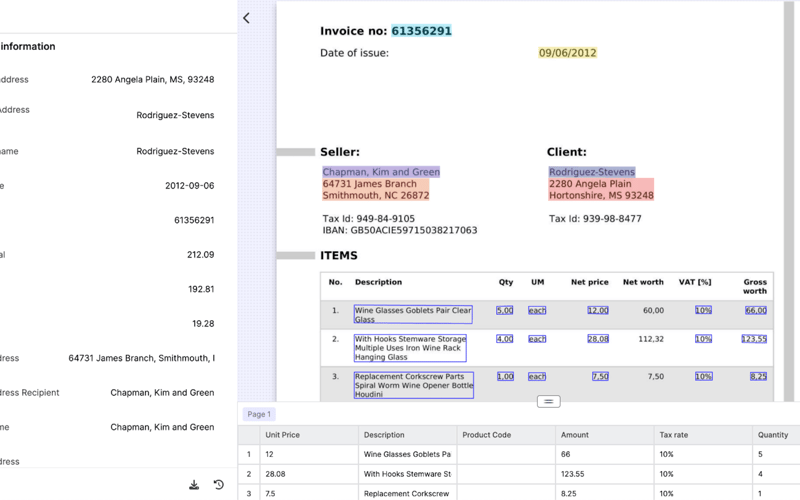Click the Product Code column header
800x500 pixels.
point(506,435)
